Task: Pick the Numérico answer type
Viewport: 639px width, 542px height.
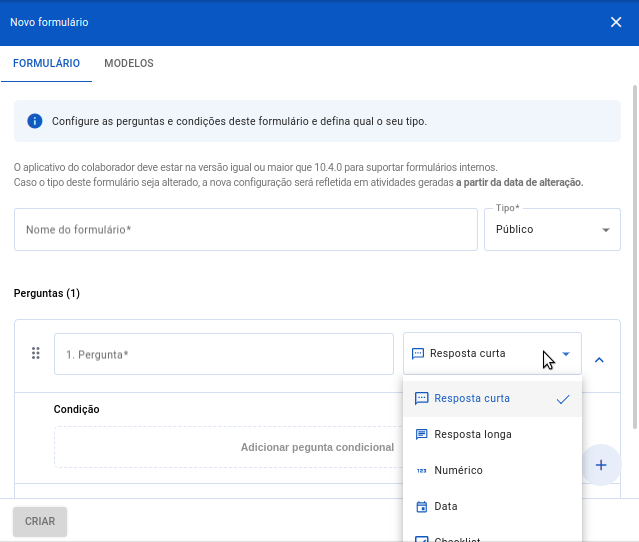Action: [458, 471]
